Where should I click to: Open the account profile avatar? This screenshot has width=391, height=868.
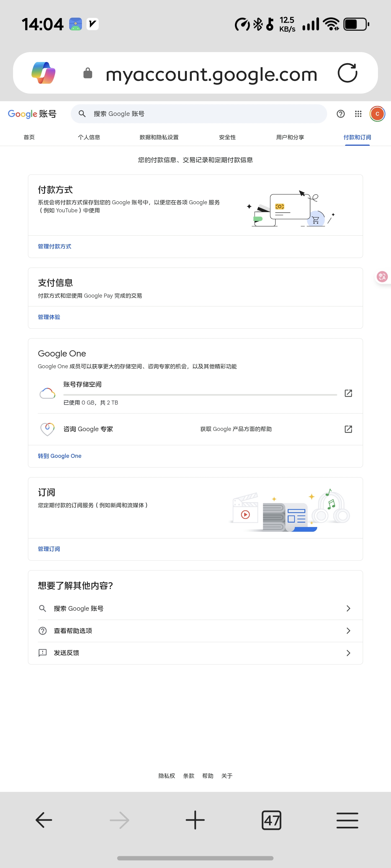click(x=377, y=114)
